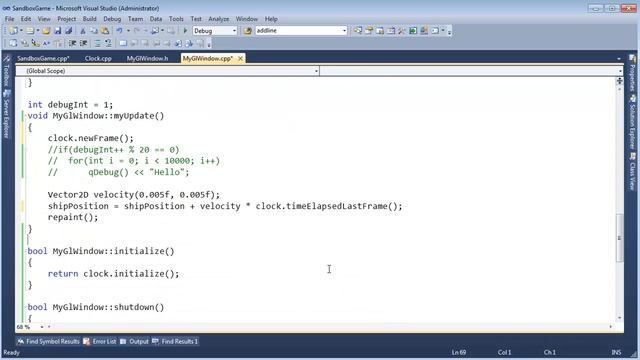Screen dimensions: 640x360
Task: Place cursor on 'repaint();' line
Action: pyautogui.click(x=73, y=217)
